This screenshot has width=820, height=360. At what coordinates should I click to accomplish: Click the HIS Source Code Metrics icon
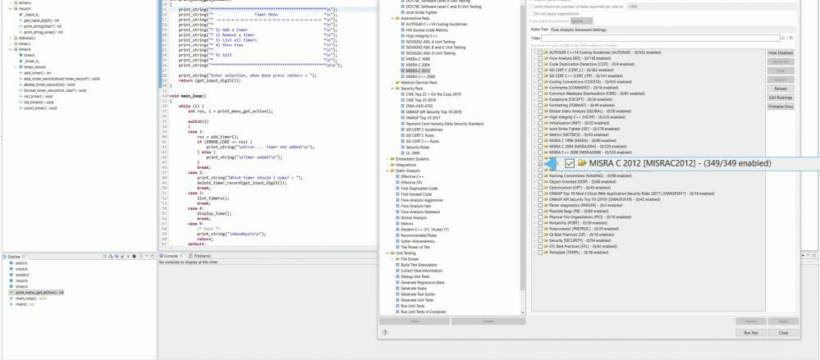403,30
